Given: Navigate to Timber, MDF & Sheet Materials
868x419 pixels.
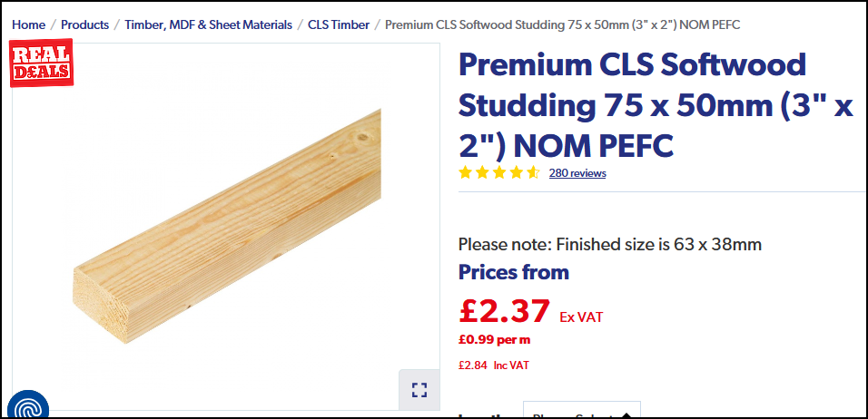Looking at the screenshot, I should [208, 24].
